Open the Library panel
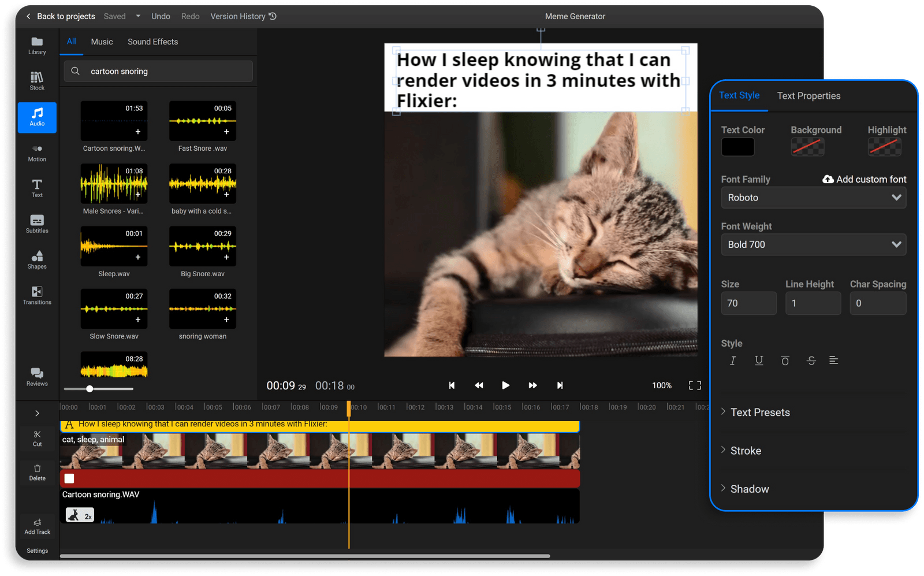The height and width of the screenshot is (576, 924). pos(37,46)
